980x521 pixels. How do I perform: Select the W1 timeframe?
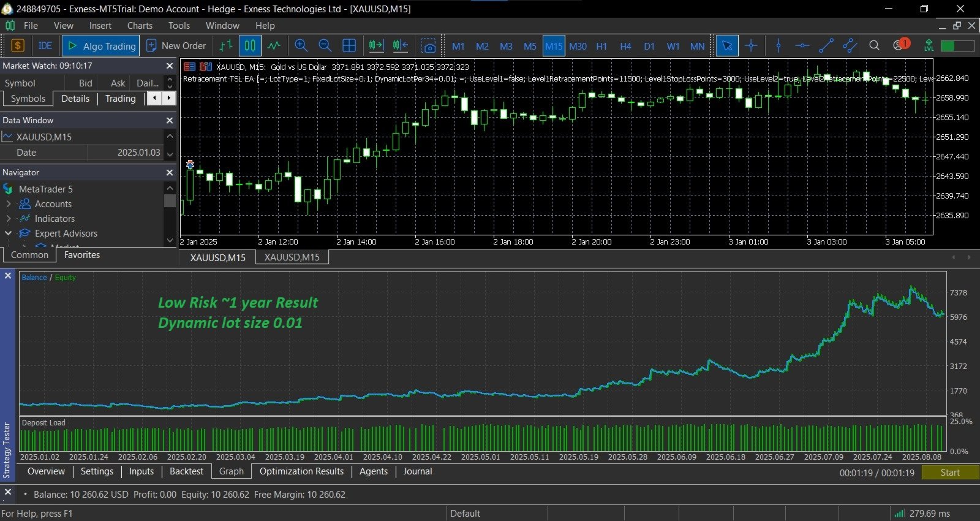tap(673, 46)
